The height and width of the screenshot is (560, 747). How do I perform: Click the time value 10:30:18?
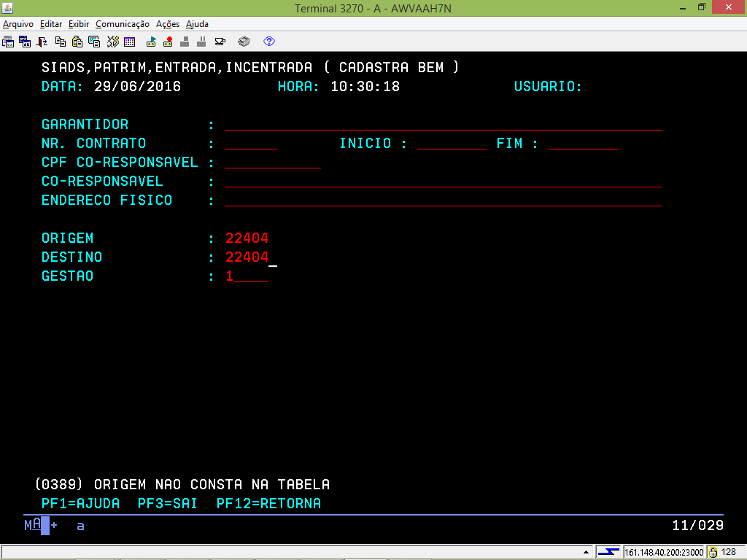[365, 87]
